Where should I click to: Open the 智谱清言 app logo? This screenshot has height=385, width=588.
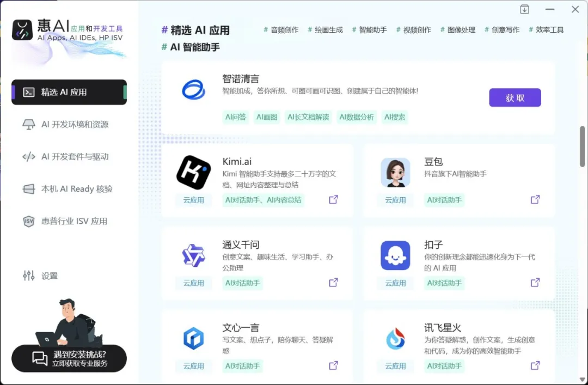click(x=193, y=90)
